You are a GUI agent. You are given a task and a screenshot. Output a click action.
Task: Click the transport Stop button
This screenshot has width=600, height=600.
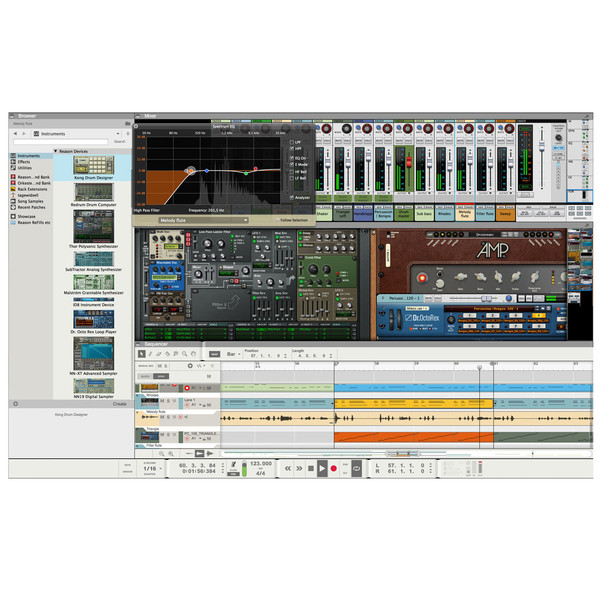point(311,468)
